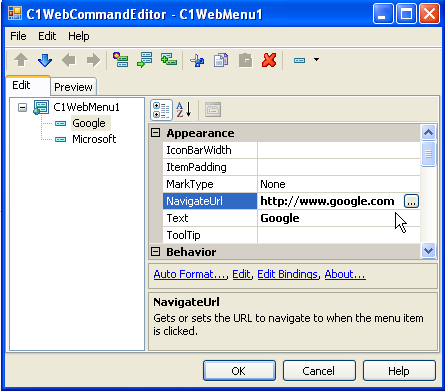The height and width of the screenshot is (391, 445).
Task: Open the Help menu
Action: click(79, 36)
